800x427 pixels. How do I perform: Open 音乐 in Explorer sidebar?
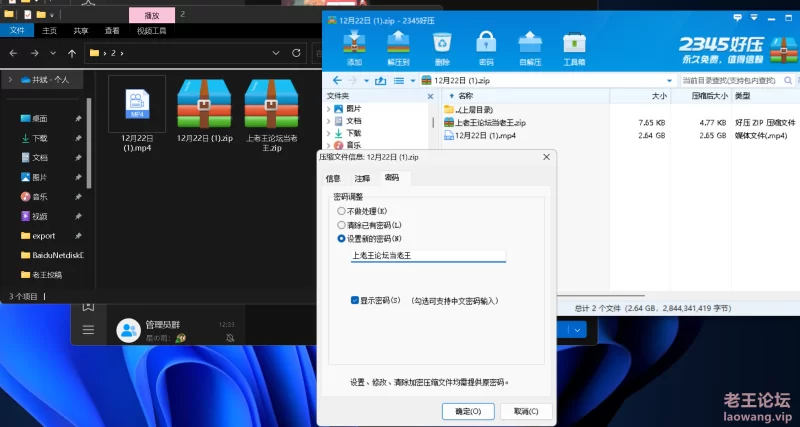point(39,196)
